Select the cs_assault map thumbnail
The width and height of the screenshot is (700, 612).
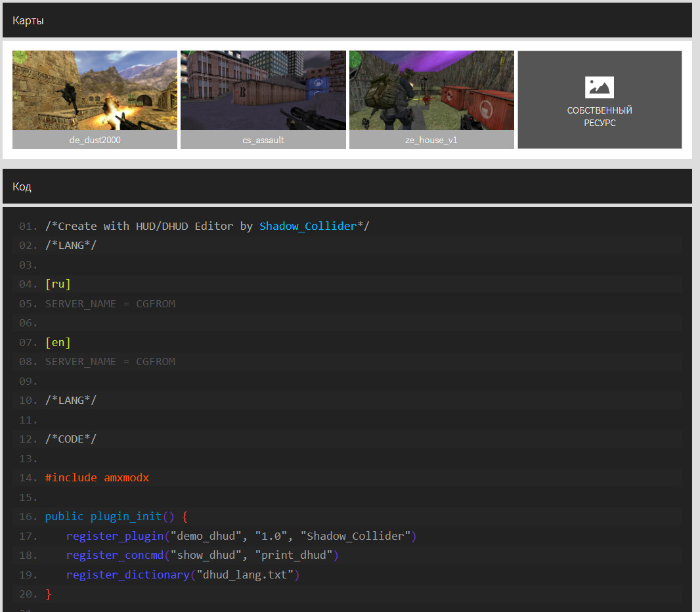pos(263,90)
